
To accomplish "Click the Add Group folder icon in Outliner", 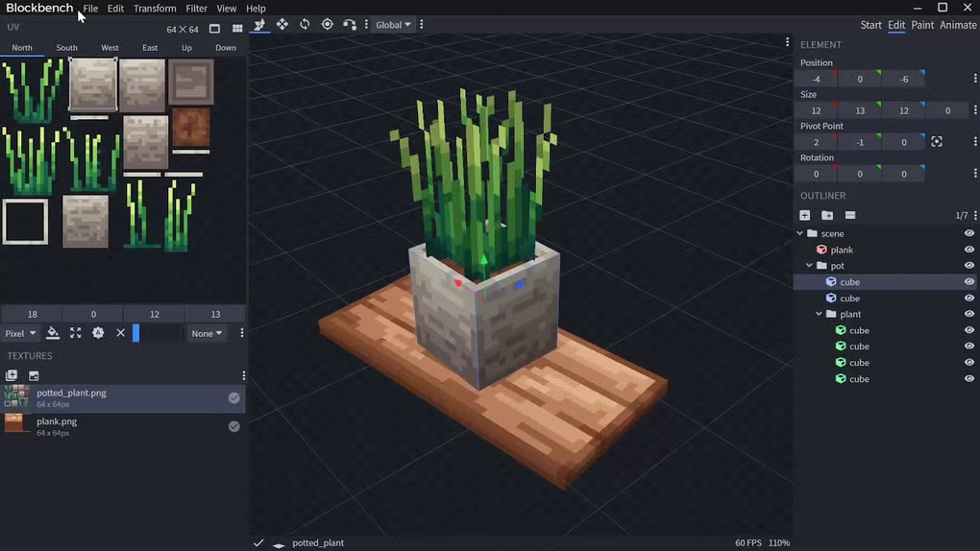I will click(827, 215).
